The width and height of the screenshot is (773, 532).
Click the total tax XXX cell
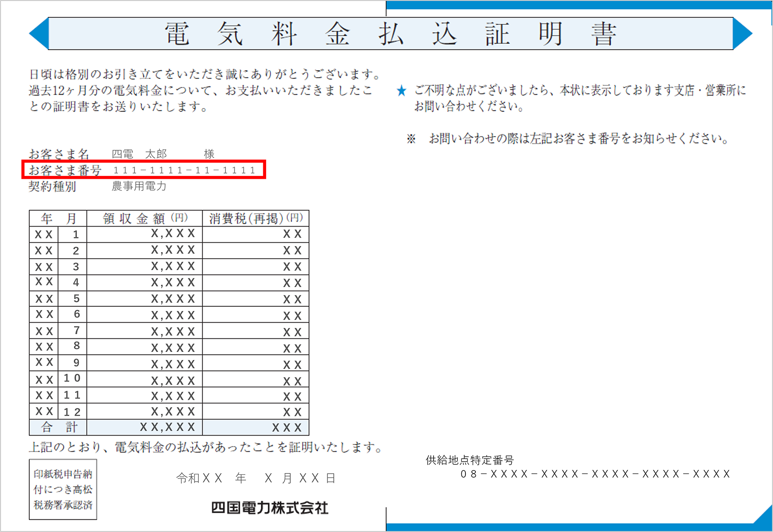coord(256,427)
